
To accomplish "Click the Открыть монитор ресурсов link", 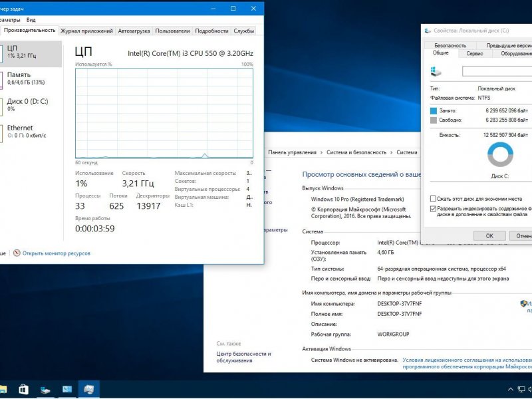I will pos(57,253).
